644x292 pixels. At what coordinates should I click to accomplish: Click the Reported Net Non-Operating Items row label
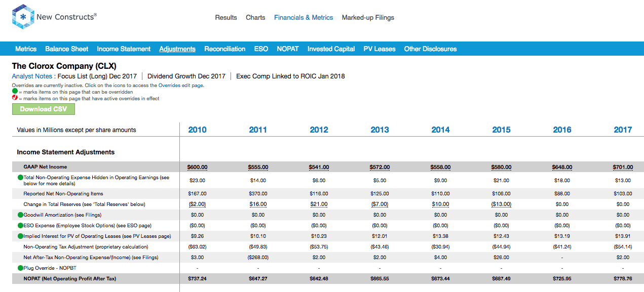point(63,194)
